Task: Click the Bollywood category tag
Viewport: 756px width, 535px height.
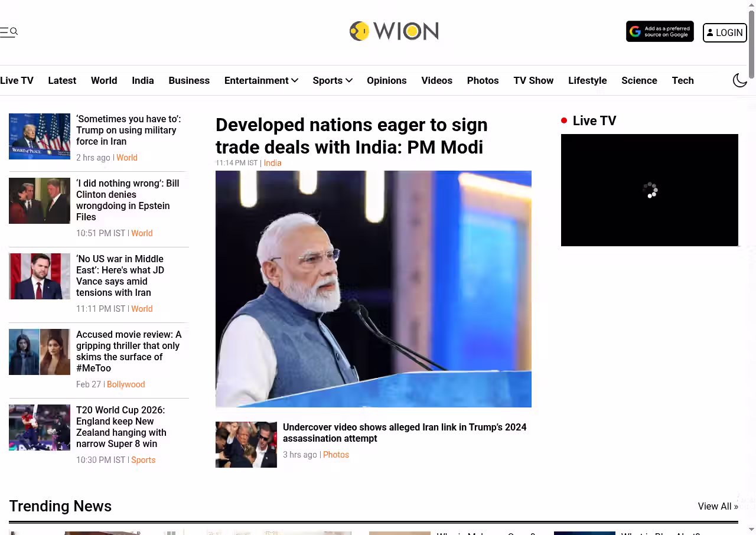Action: click(126, 384)
